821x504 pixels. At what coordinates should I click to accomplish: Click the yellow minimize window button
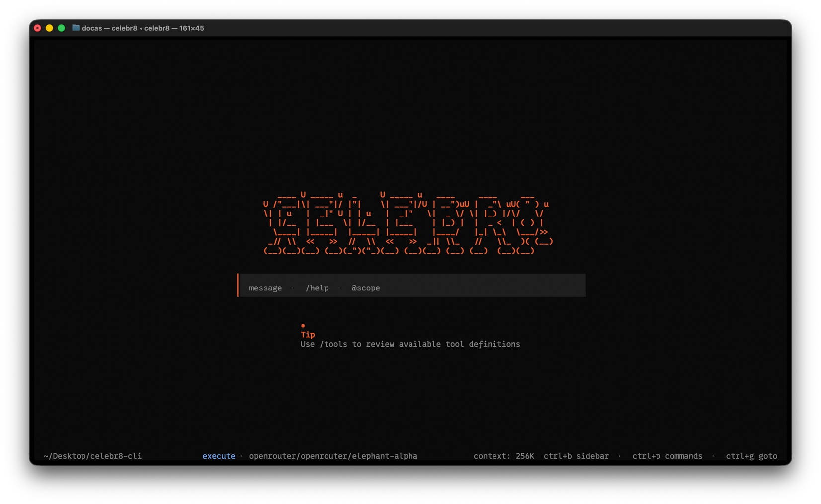[x=49, y=28]
